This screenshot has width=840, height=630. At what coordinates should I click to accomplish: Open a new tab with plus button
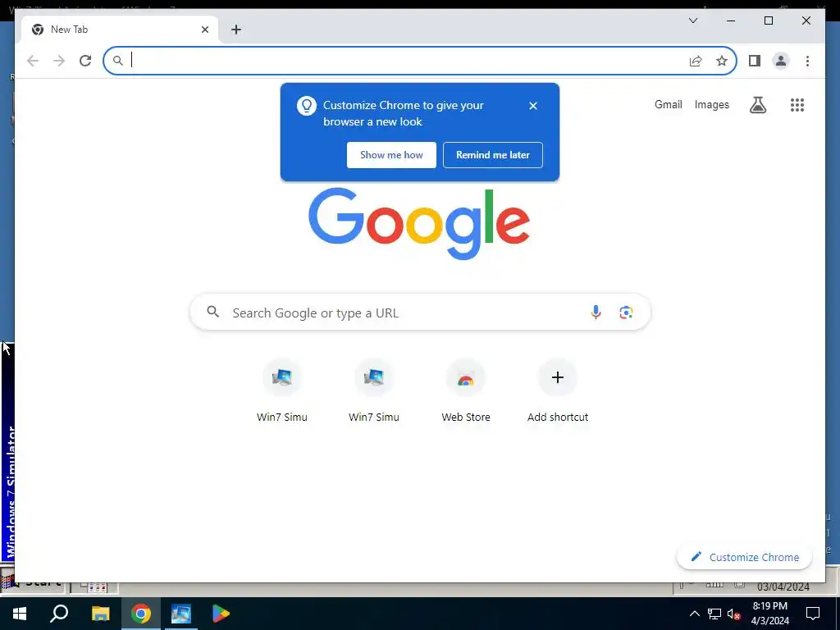pyautogui.click(x=236, y=30)
